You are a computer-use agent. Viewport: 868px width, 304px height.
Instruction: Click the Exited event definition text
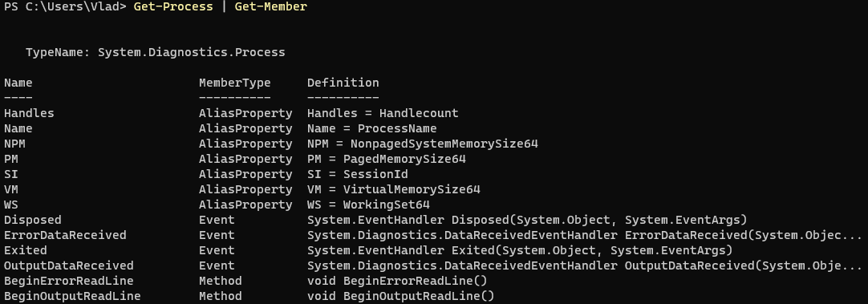pyautogui.click(x=520, y=250)
